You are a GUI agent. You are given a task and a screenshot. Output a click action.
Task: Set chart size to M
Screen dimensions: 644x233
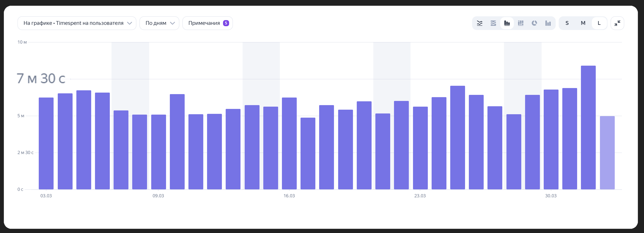point(583,23)
